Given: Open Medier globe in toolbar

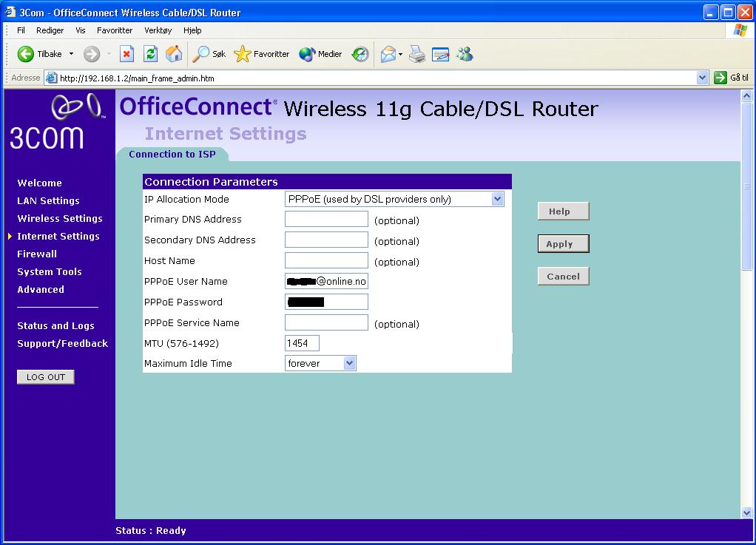Looking at the screenshot, I should click(320, 54).
